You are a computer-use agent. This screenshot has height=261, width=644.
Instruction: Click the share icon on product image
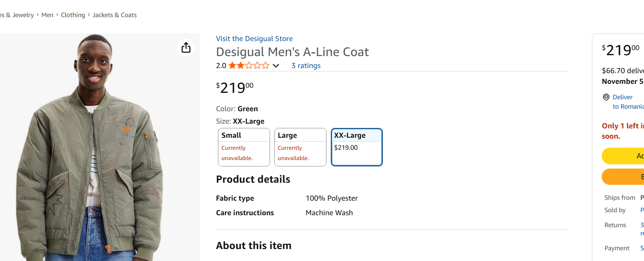tap(186, 47)
